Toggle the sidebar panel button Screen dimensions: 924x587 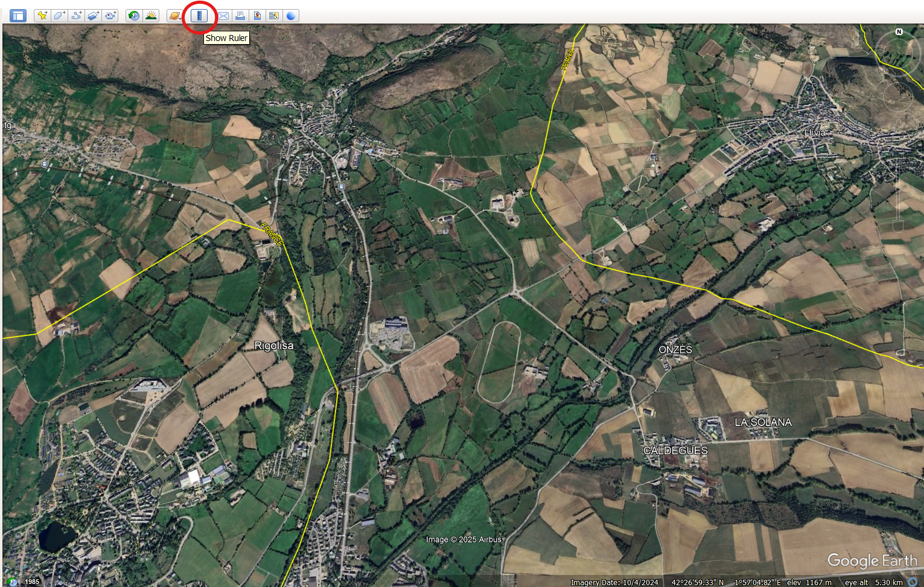18,16
